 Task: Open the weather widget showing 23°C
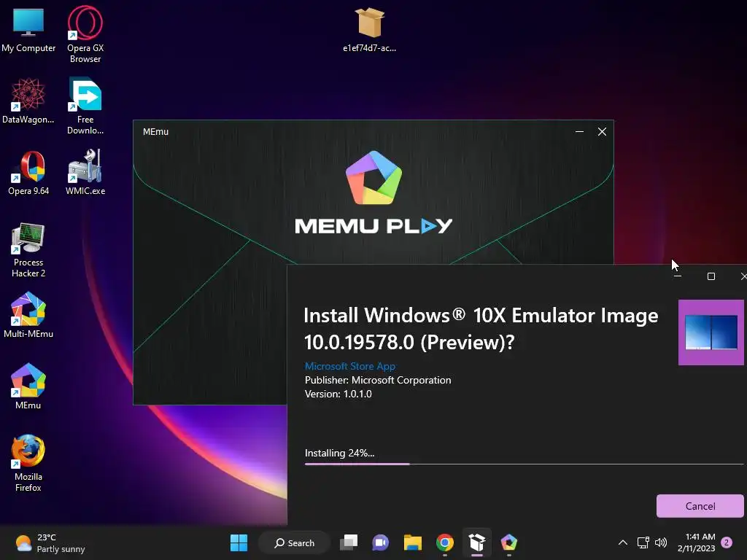[50, 542]
